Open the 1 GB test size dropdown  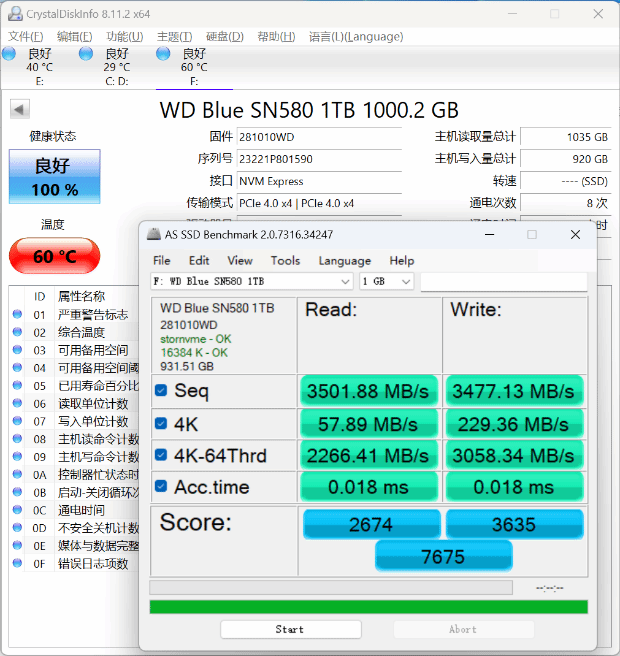pyautogui.click(x=387, y=282)
